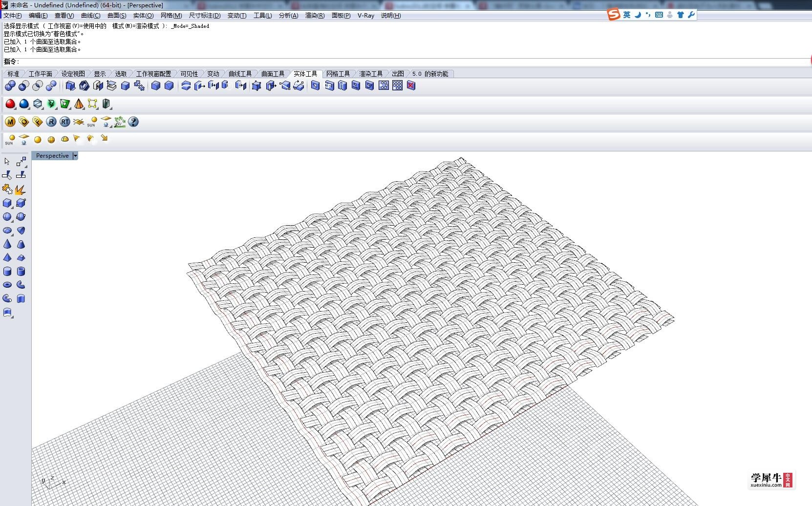Select the Ellipsoid tool in the sidebar
The width and height of the screenshot is (812, 506).
(7, 231)
